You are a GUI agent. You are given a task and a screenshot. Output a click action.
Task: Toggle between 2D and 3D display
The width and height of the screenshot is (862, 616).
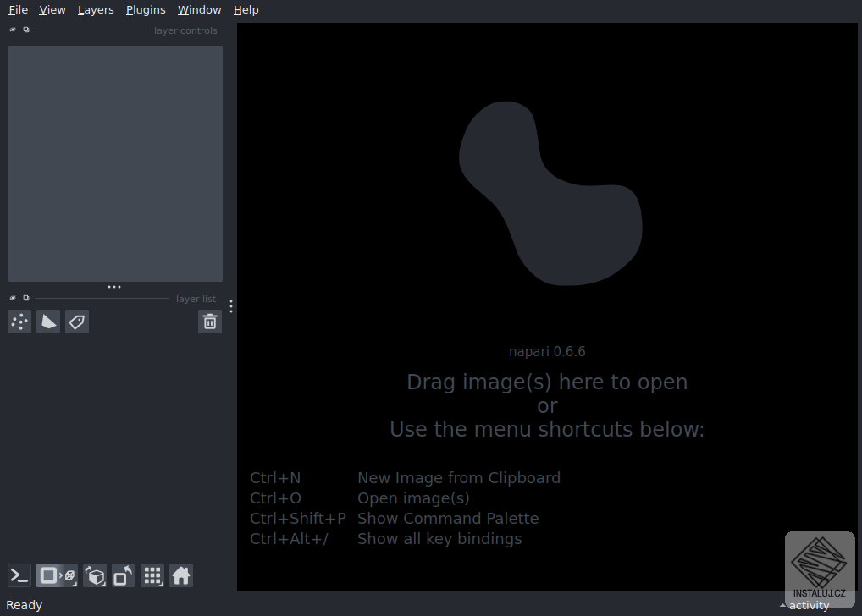(x=57, y=576)
